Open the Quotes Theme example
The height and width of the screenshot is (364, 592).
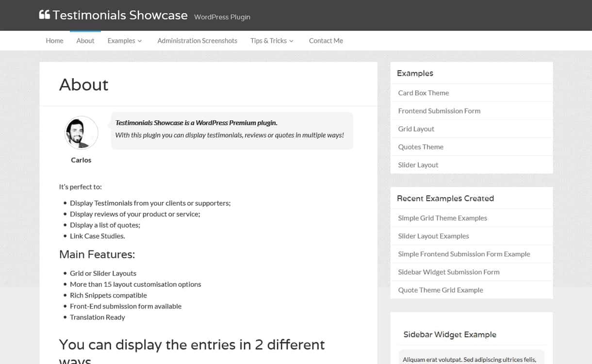pos(421,147)
